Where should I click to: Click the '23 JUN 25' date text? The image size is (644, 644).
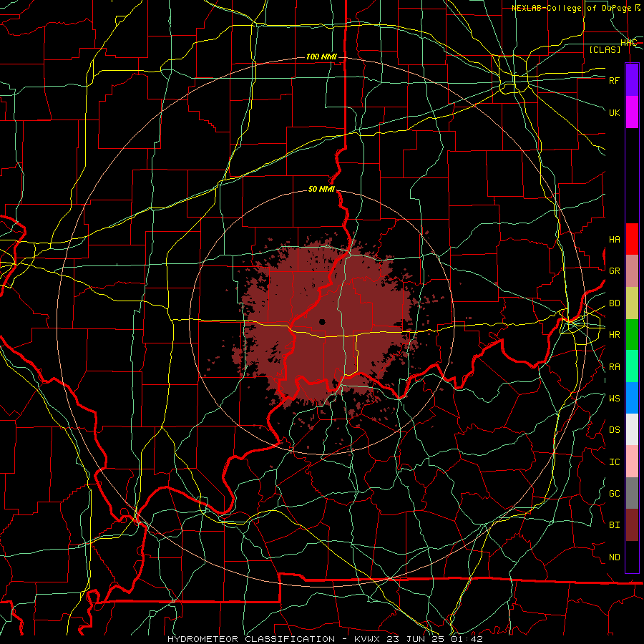415,639
